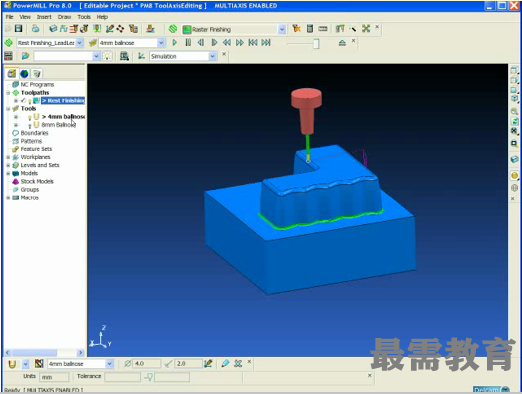Save the project with the floppy disk icon

[x=18, y=29]
